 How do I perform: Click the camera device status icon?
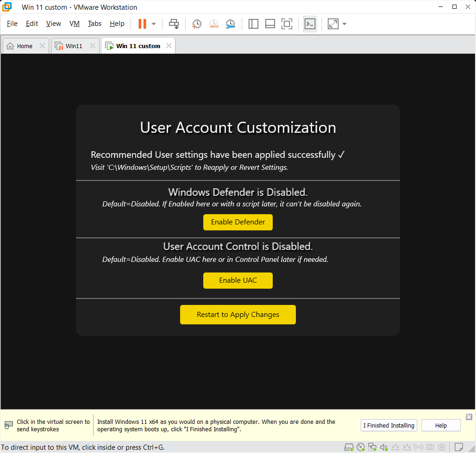pyautogui.click(x=430, y=447)
